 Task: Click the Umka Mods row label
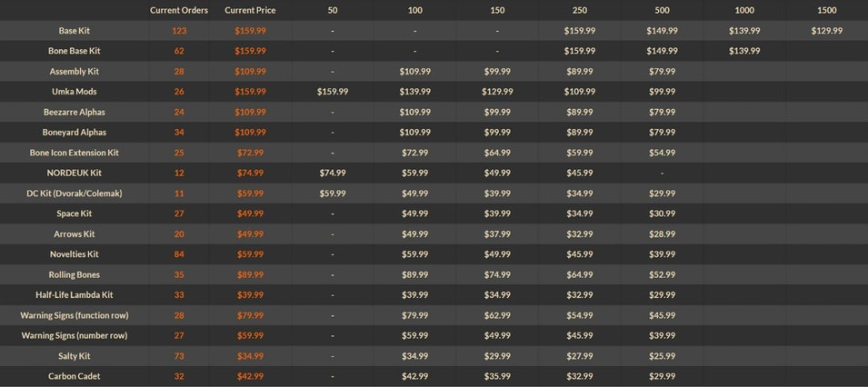(x=75, y=92)
